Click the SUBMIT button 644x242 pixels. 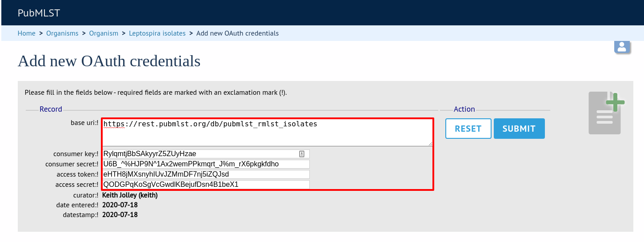(x=519, y=129)
